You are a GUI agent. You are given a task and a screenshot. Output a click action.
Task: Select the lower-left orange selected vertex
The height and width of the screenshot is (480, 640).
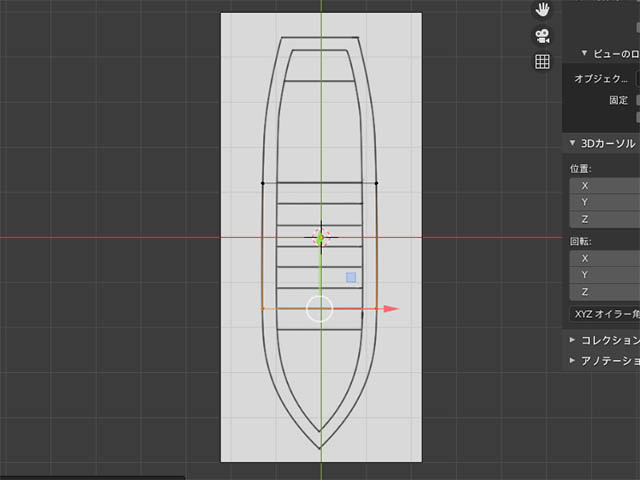click(262, 309)
